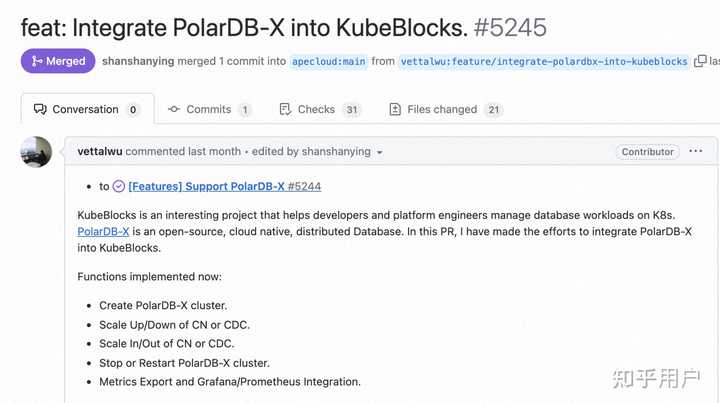Click the Checks tab icon
Screen dimensions: 720x403
pos(286,109)
